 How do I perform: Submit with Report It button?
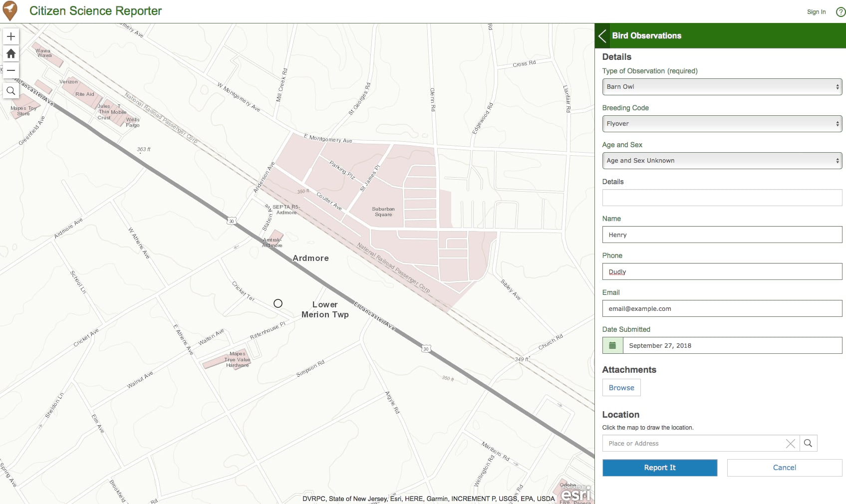[660, 468]
